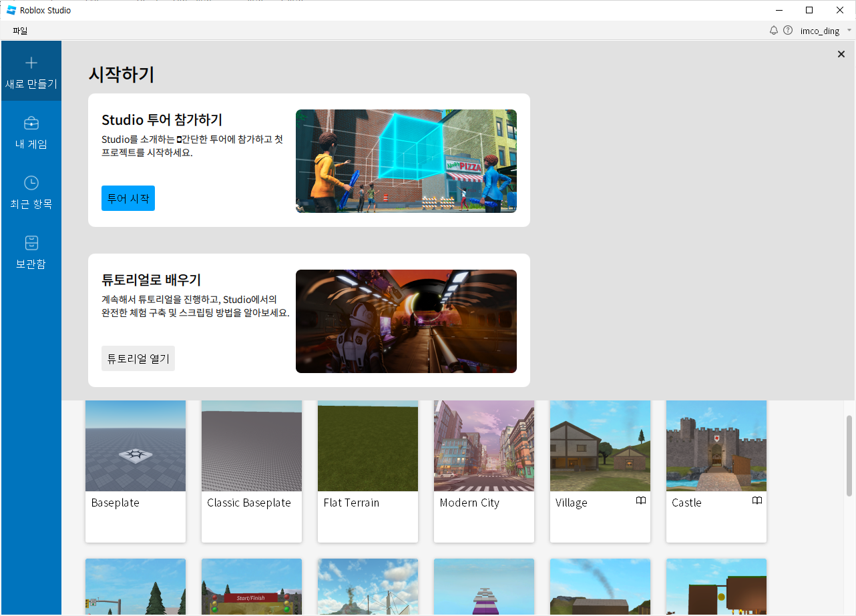The height and width of the screenshot is (616, 856).
Task: Click the 'Studio 투어 참가하기' heading
Action: point(162,120)
